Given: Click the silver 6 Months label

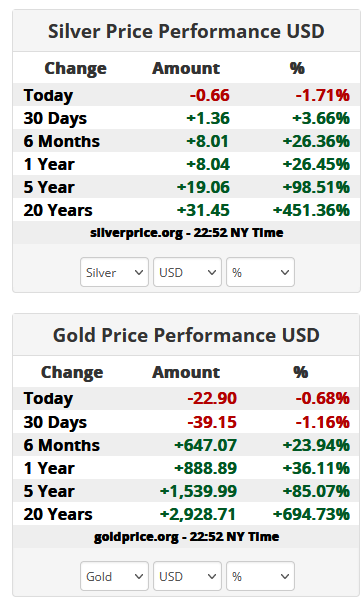Looking at the screenshot, I should [61, 141].
